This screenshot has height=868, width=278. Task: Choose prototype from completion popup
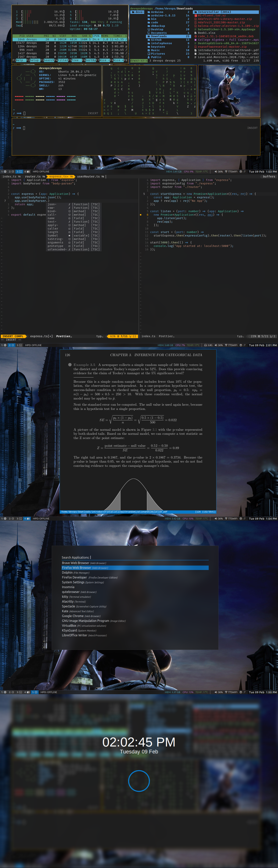click(x=74, y=246)
